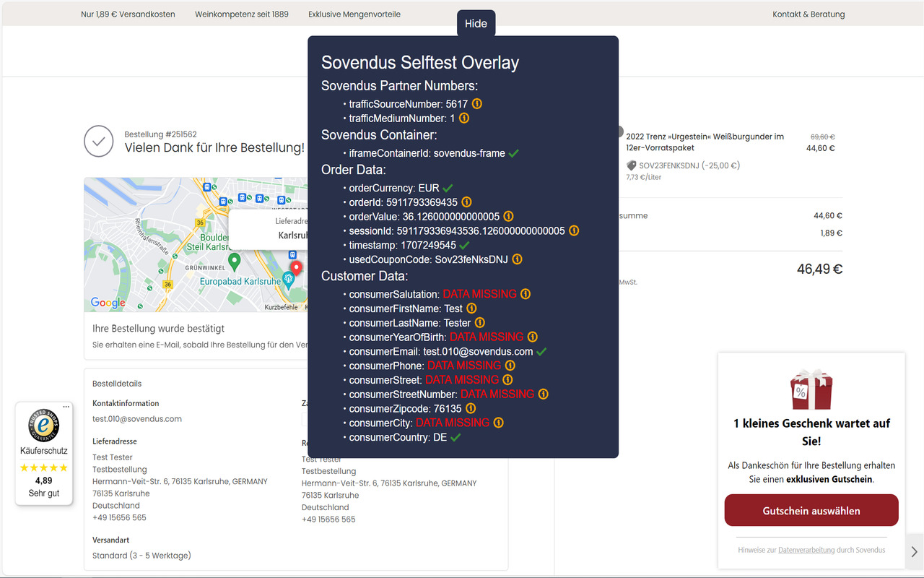Open the ellipsis menu on the Käuferschutz widget
Viewport: 924px width, 578px height.
point(66,406)
